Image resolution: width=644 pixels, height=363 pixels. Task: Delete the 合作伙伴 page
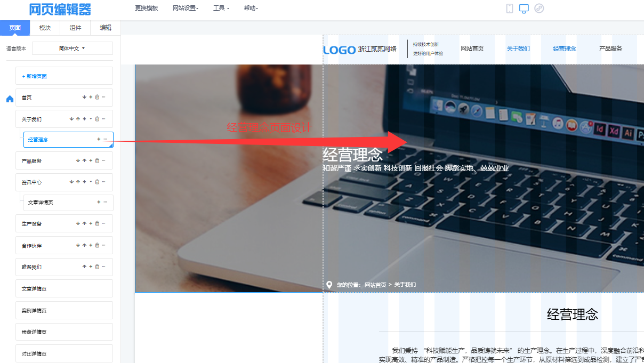97,246
